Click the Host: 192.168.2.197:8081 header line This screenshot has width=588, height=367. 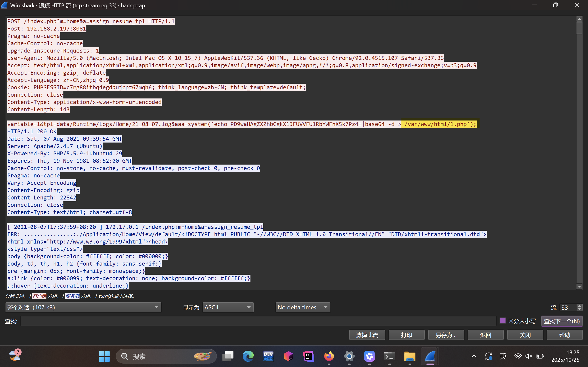(x=47, y=29)
